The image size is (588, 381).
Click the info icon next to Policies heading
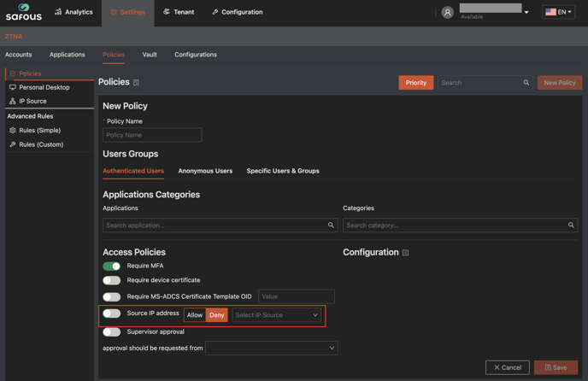click(x=136, y=83)
